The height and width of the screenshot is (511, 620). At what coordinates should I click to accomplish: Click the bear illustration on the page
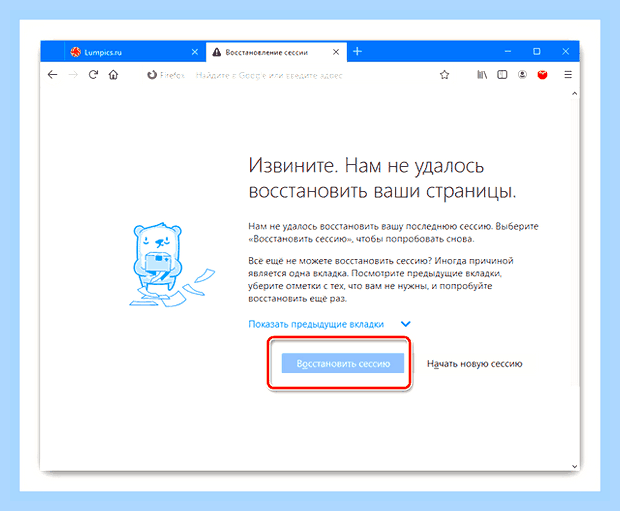tap(171, 265)
